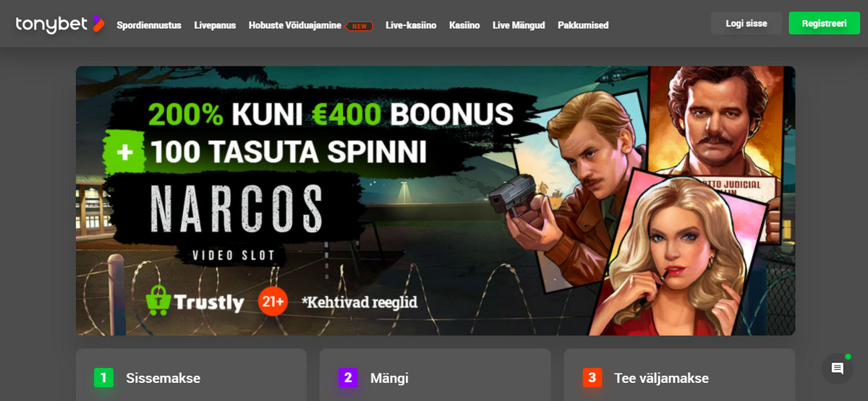The image size is (868, 401).
Task: Open Live Mängud from the top bar
Action: click(519, 25)
